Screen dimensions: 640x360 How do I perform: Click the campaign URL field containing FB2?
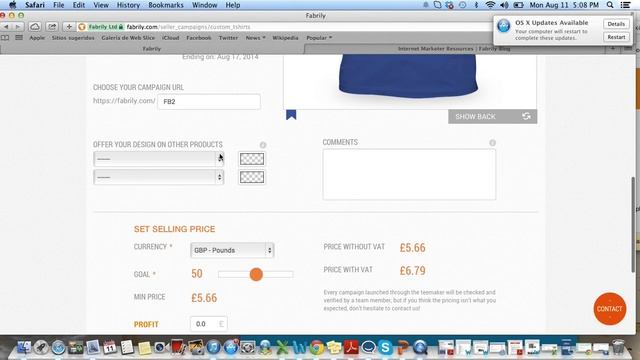click(209, 102)
